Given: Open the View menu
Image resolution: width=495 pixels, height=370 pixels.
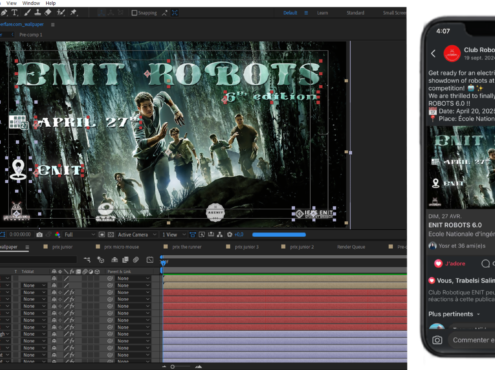Looking at the screenshot, I should click(11, 3).
